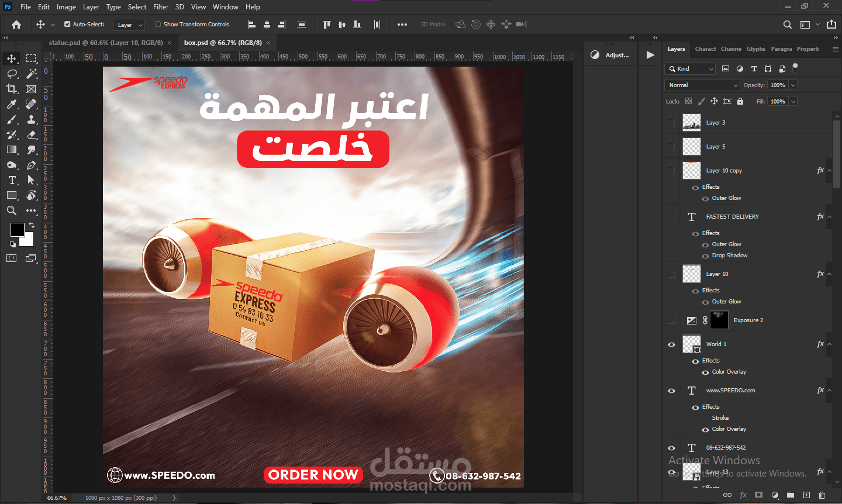Open the blend mode Normal dropdown
This screenshot has height=504, width=842.
click(x=702, y=85)
